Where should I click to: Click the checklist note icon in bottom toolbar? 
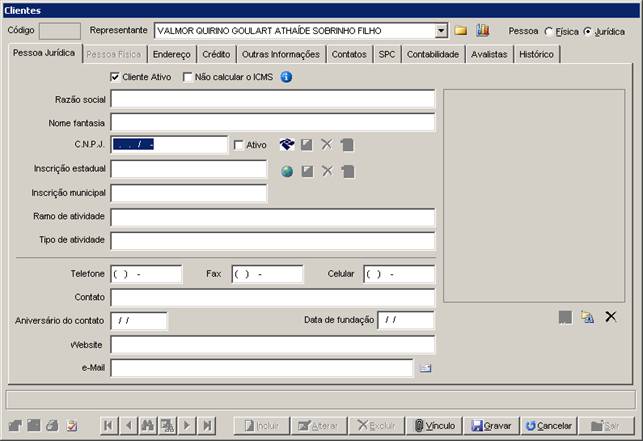click(x=72, y=425)
